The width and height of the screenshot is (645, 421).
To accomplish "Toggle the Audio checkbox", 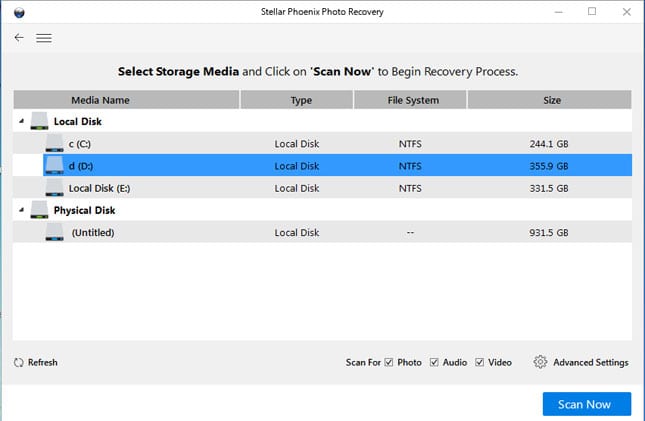I will coord(434,362).
